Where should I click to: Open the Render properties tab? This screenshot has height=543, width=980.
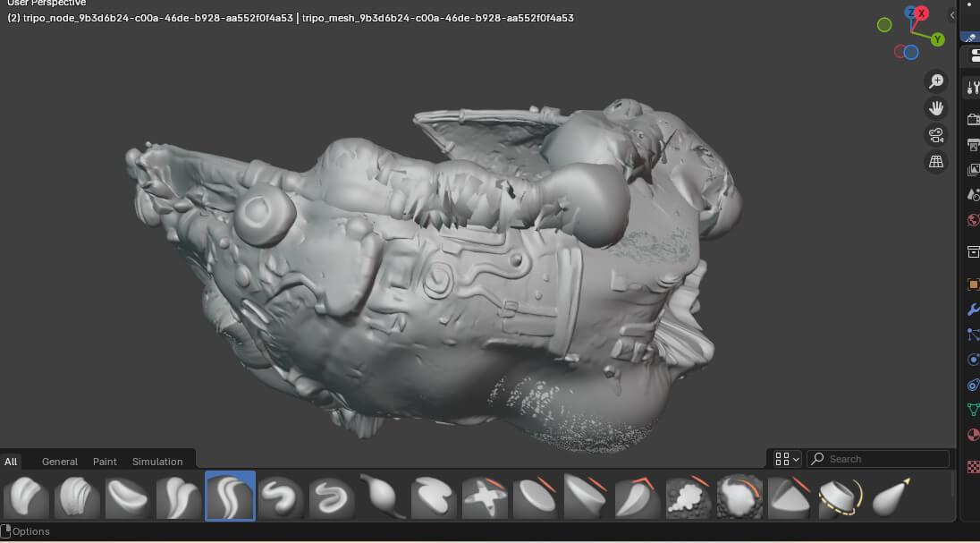click(973, 119)
